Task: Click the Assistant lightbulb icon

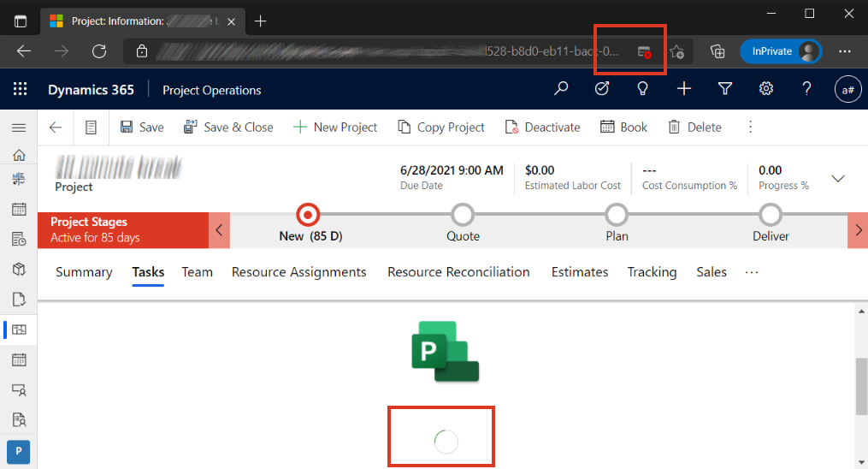Action: pyautogui.click(x=642, y=89)
